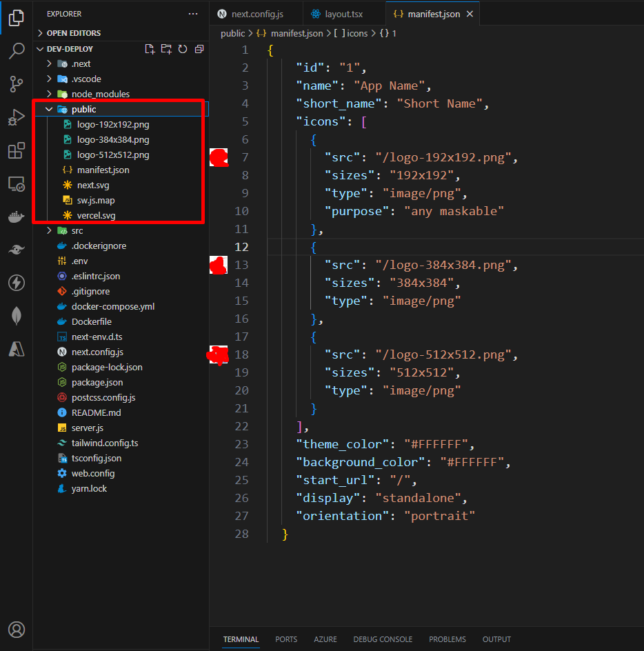Open logo-384x384.png in explorer
The width and height of the screenshot is (644, 651).
coord(121,139)
